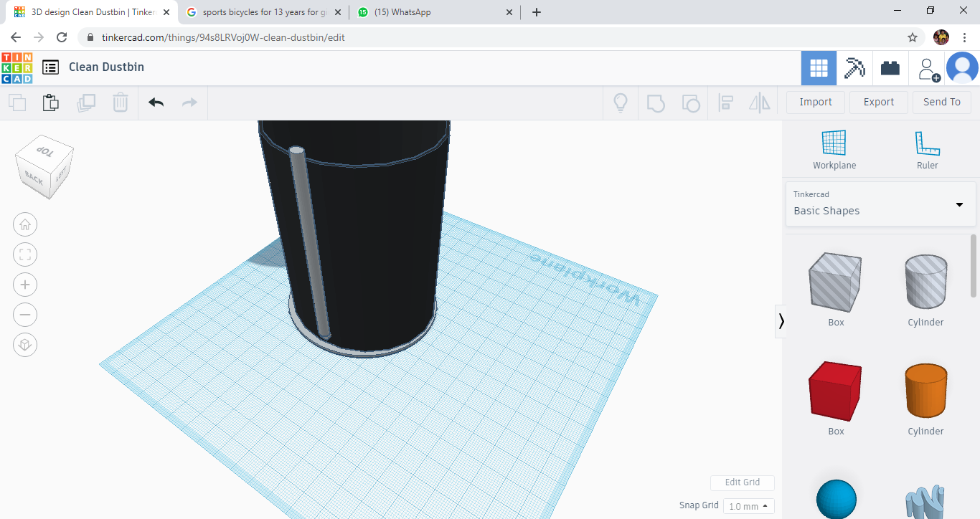The height and width of the screenshot is (519, 980).
Task: Invite people with add-user icon
Action: point(928,69)
